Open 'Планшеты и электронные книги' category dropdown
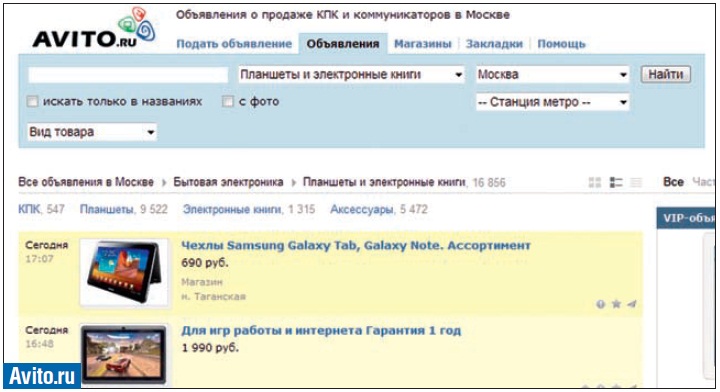Screen dimensions: 720x392 point(351,74)
